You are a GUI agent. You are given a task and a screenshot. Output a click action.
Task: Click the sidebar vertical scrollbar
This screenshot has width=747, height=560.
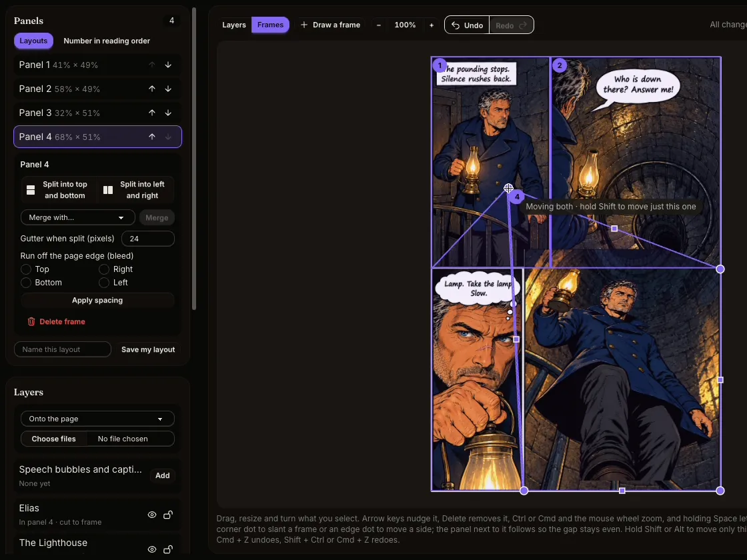tap(194, 159)
